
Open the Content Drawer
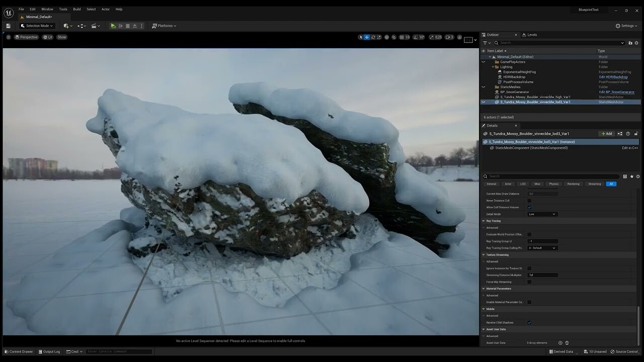[x=19, y=351]
